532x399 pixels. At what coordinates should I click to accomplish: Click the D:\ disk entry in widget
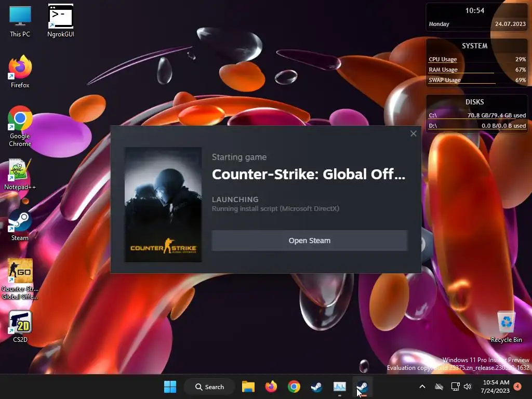(477, 126)
